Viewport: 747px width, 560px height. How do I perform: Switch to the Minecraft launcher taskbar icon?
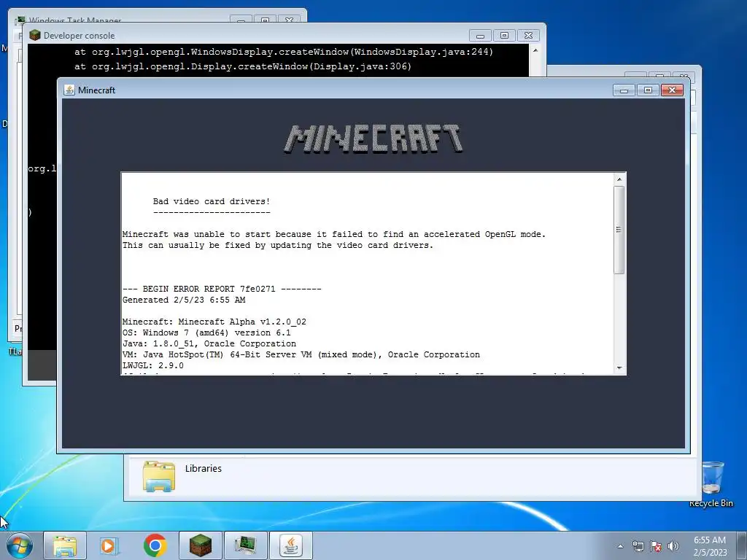click(200, 545)
